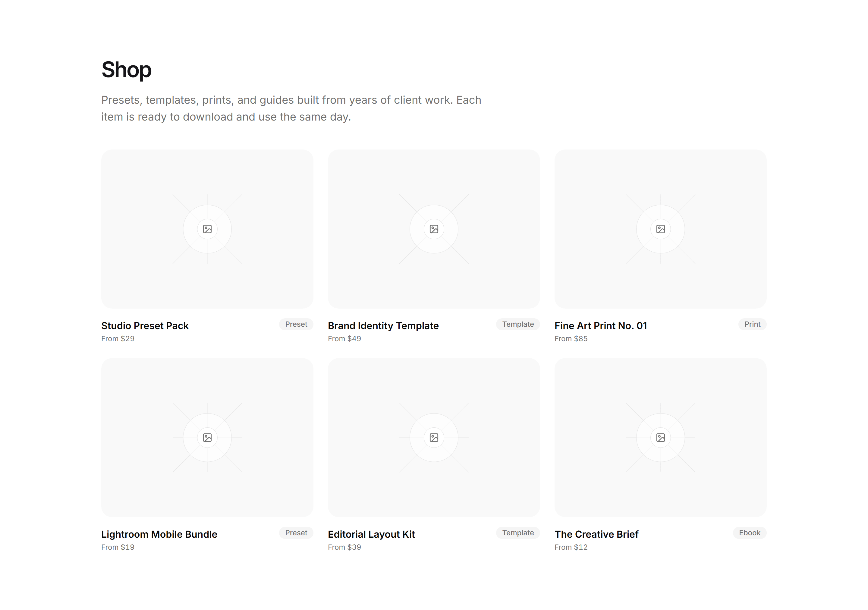Click the Shop page heading
868x610 pixels.
126,70
